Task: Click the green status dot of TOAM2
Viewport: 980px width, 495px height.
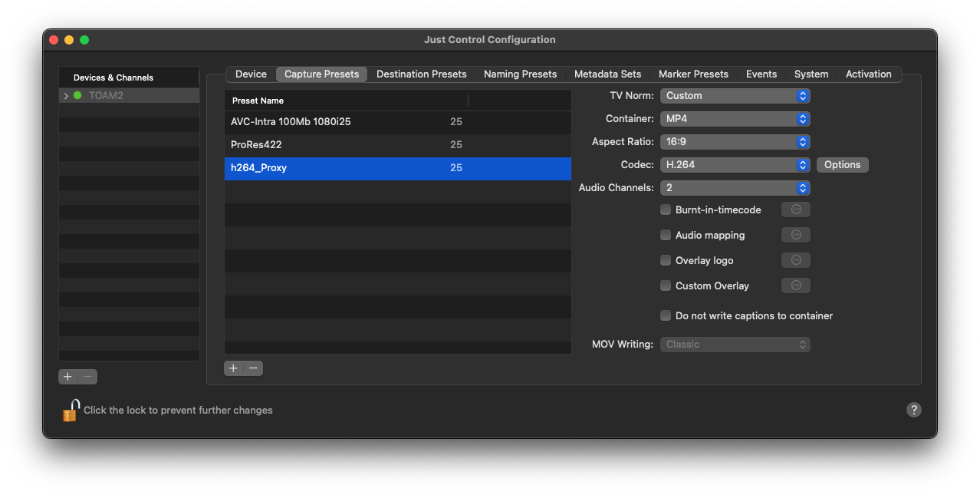Action: point(77,96)
